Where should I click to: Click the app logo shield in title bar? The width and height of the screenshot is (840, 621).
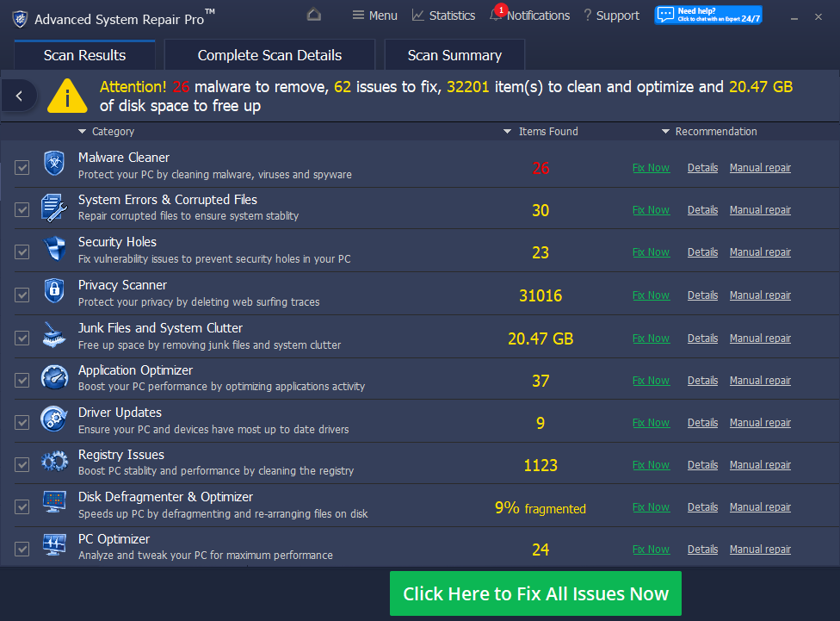tap(20, 19)
